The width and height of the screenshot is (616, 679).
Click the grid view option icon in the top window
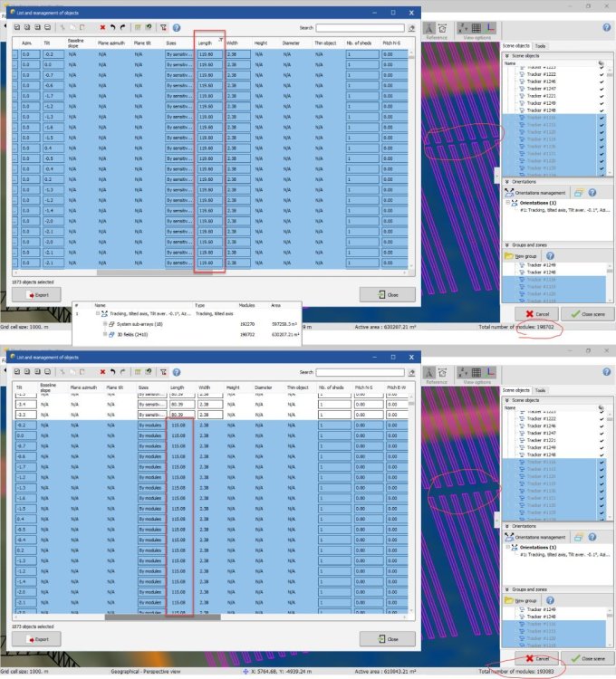click(476, 28)
